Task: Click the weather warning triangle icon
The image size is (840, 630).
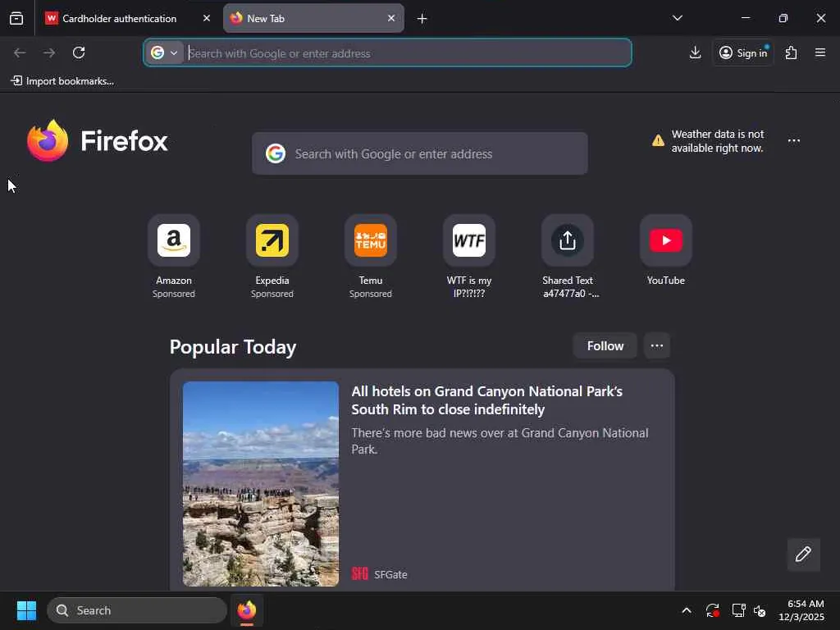Action: tap(658, 141)
